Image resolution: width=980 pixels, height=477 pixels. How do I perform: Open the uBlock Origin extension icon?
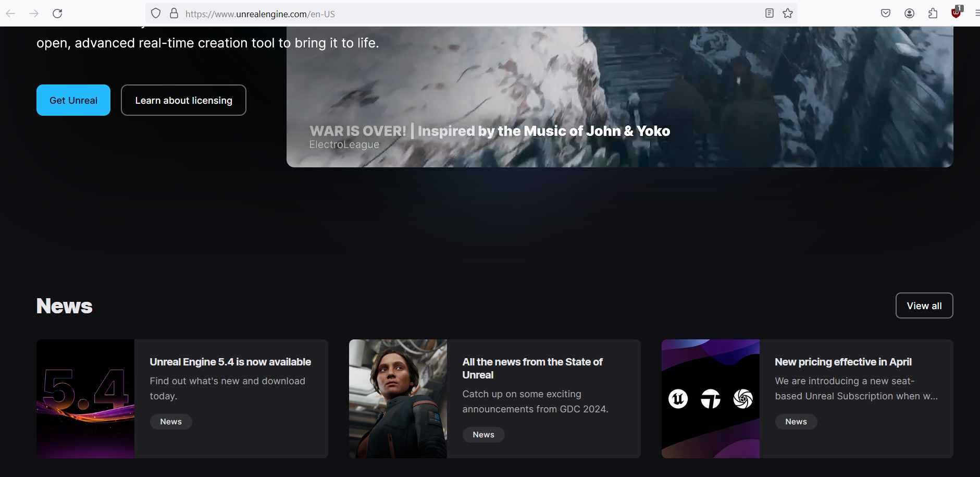pyautogui.click(x=956, y=13)
